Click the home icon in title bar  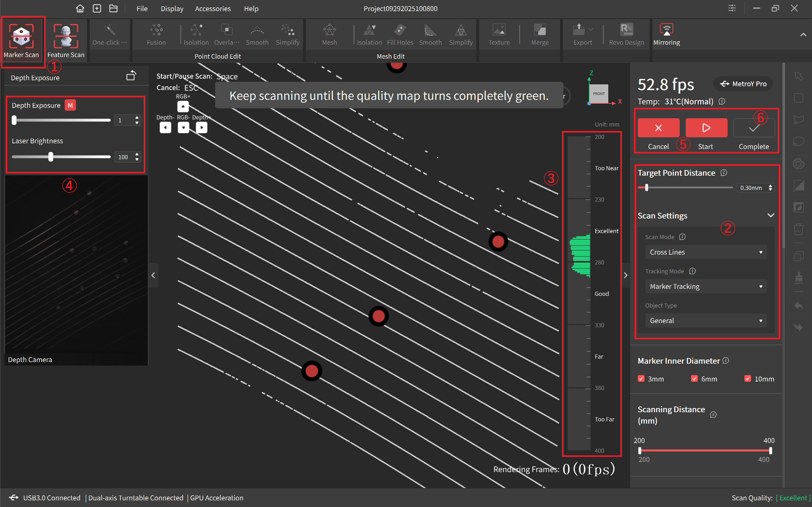click(80, 8)
